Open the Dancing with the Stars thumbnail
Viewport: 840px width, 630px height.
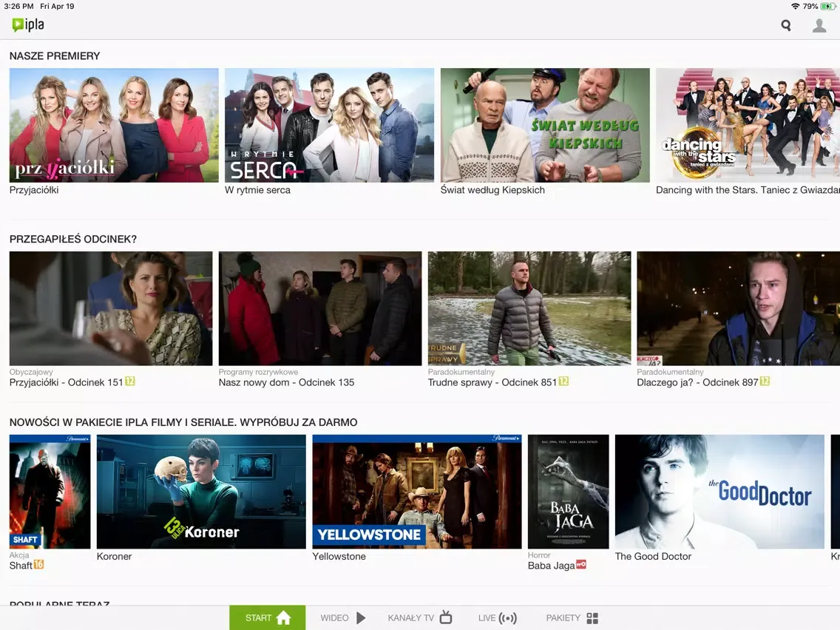[748, 126]
